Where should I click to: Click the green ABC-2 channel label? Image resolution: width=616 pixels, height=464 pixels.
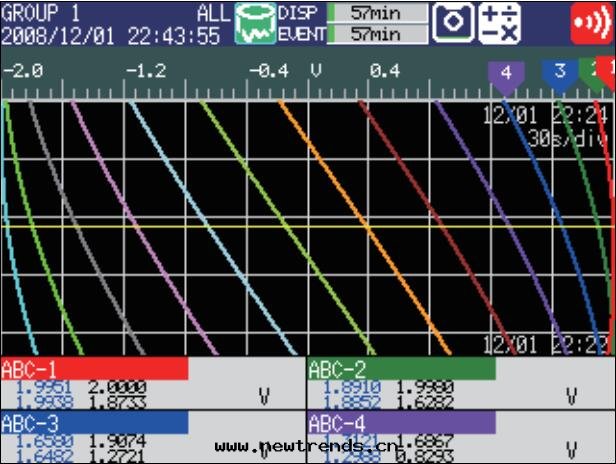coord(402,369)
